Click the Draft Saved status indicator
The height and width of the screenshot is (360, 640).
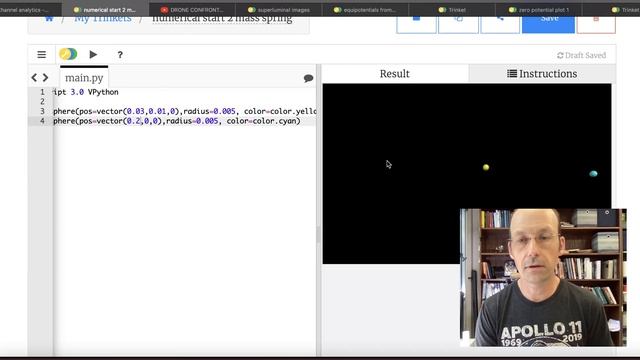point(582,55)
